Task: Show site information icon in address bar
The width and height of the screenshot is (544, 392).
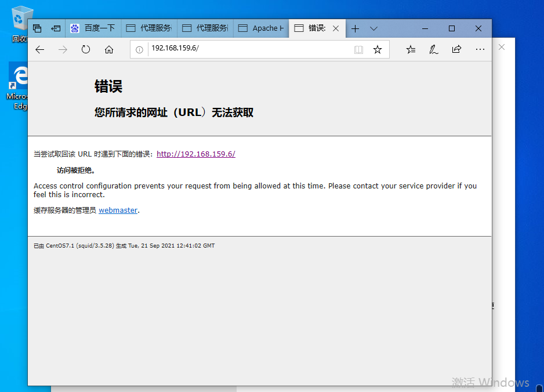Action: point(139,50)
